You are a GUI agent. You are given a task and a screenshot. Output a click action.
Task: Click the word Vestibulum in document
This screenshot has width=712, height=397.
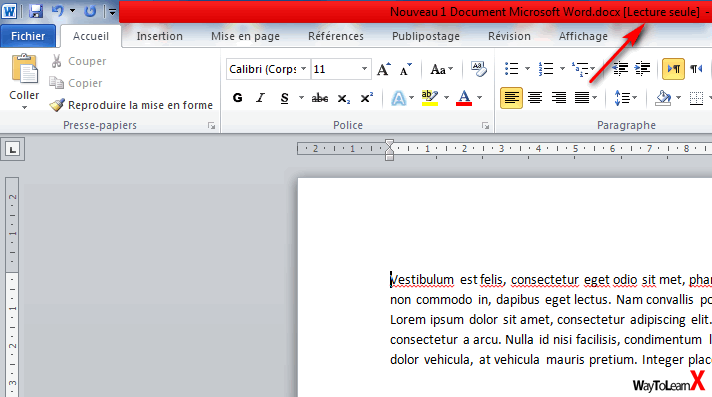pyautogui.click(x=422, y=280)
